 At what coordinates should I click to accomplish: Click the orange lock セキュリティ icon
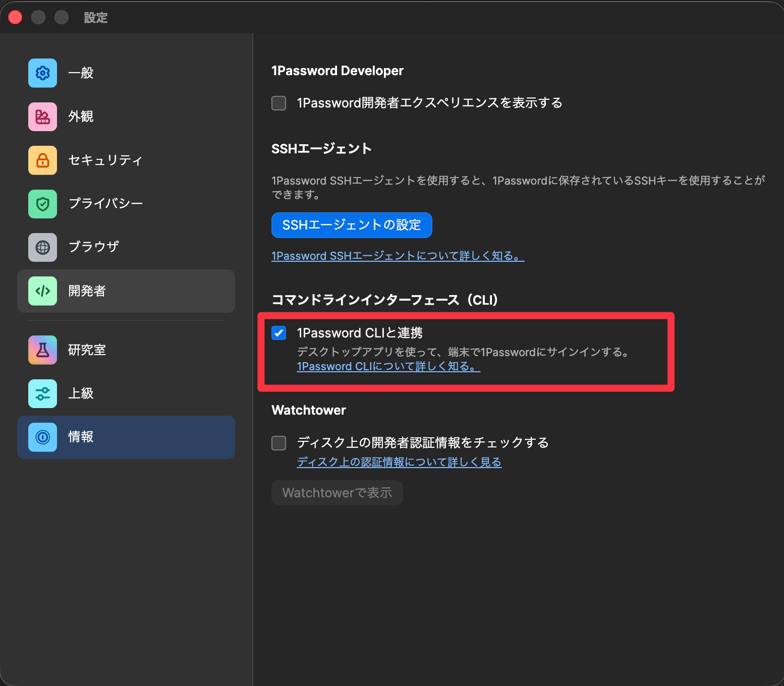(x=42, y=160)
